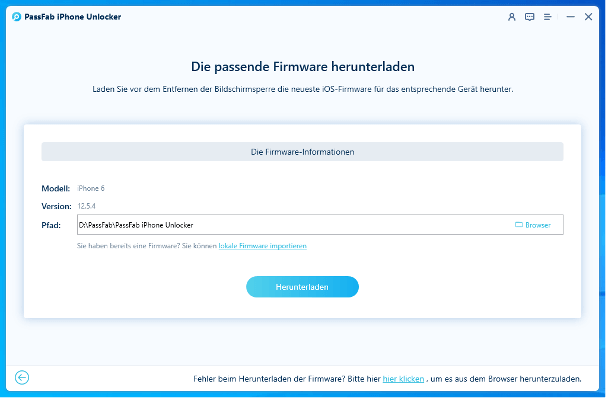
Task: Click the heading 'Die passende Firmware herunterladen'
Action: (303, 66)
